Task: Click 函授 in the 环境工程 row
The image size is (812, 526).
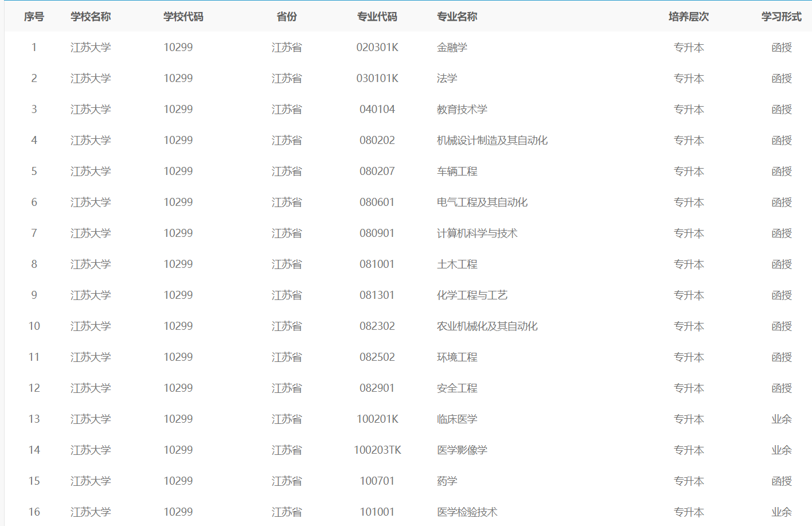Action: pos(782,357)
